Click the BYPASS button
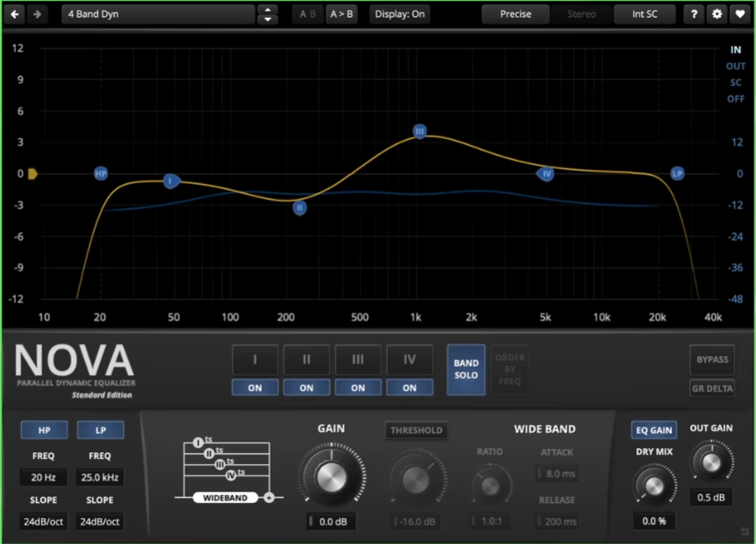Image resolution: width=756 pixels, height=544 pixels. pyautogui.click(x=712, y=360)
